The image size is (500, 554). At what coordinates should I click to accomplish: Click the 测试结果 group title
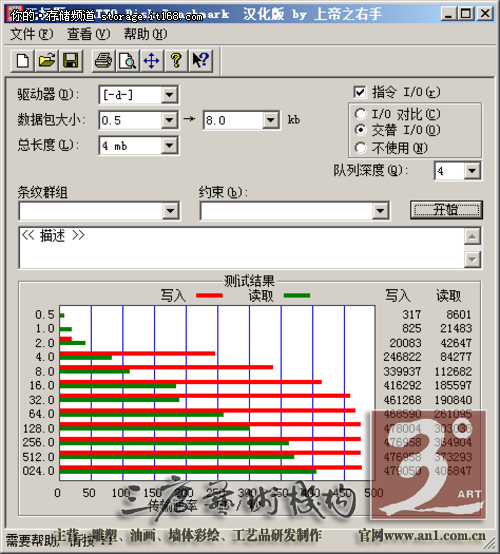tap(249, 281)
